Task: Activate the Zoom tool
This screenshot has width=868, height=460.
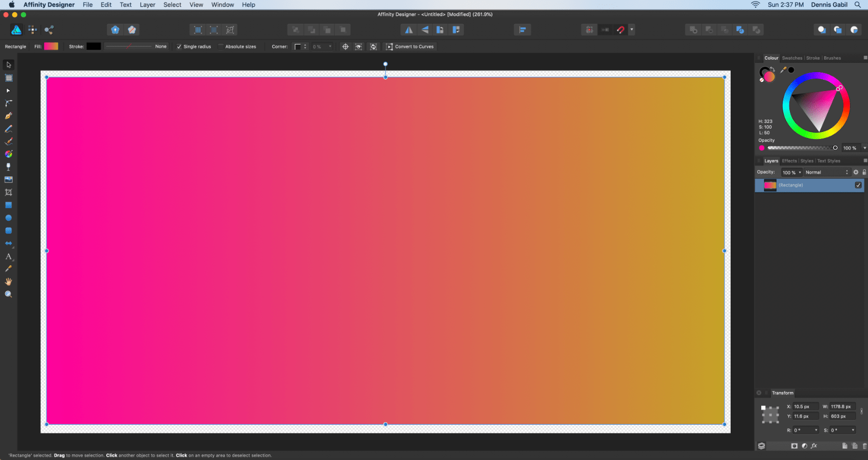Action: (8, 294)
